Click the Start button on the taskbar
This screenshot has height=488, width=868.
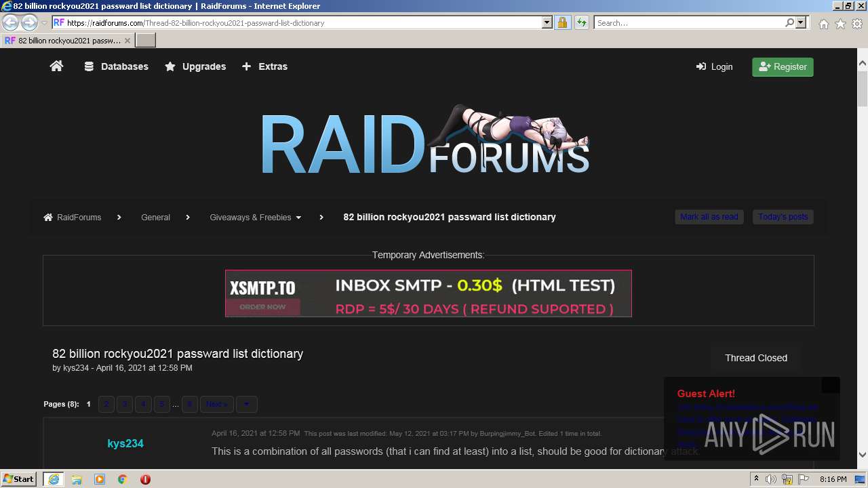tap(19, 479)
